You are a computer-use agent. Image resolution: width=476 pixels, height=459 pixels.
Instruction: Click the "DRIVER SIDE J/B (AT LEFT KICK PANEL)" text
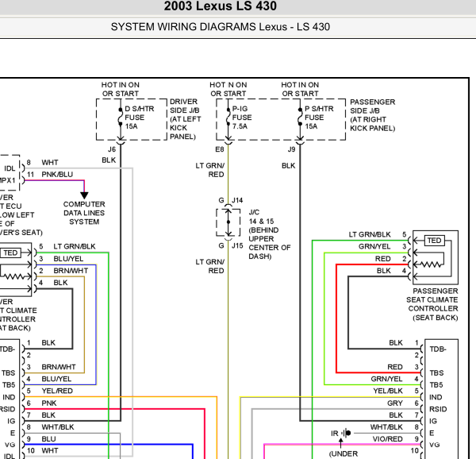click(185, 119)
